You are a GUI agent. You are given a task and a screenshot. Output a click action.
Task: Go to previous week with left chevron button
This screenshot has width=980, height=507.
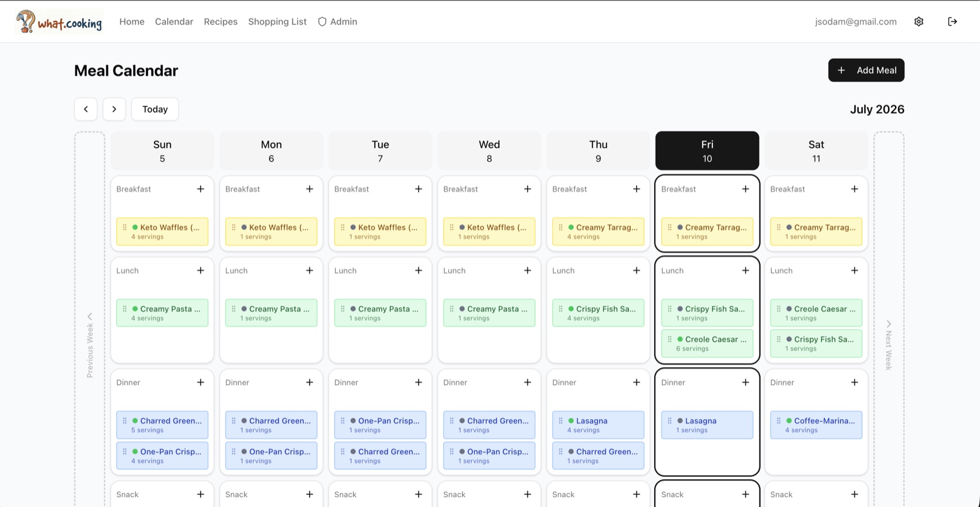[86, 109]
